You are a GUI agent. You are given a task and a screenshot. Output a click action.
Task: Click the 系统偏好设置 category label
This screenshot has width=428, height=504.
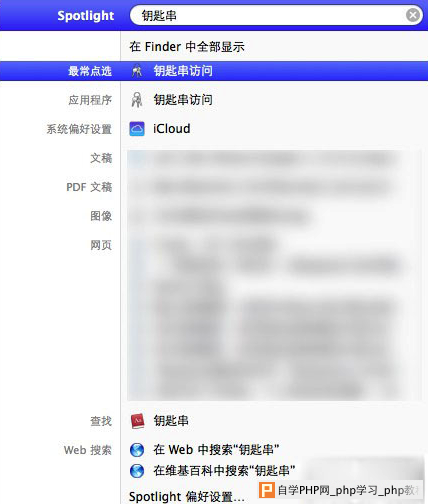coord(79,129)
